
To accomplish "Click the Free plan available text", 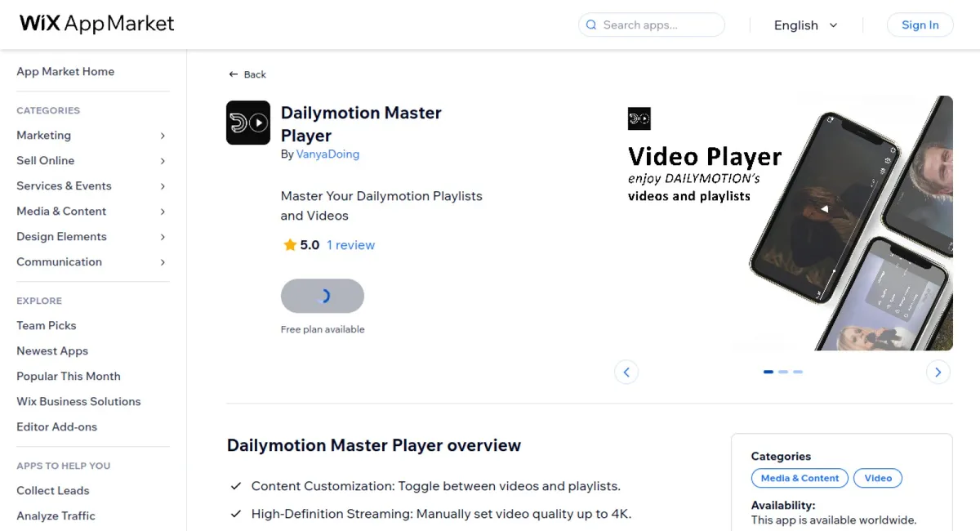I will tap(323, 330).
